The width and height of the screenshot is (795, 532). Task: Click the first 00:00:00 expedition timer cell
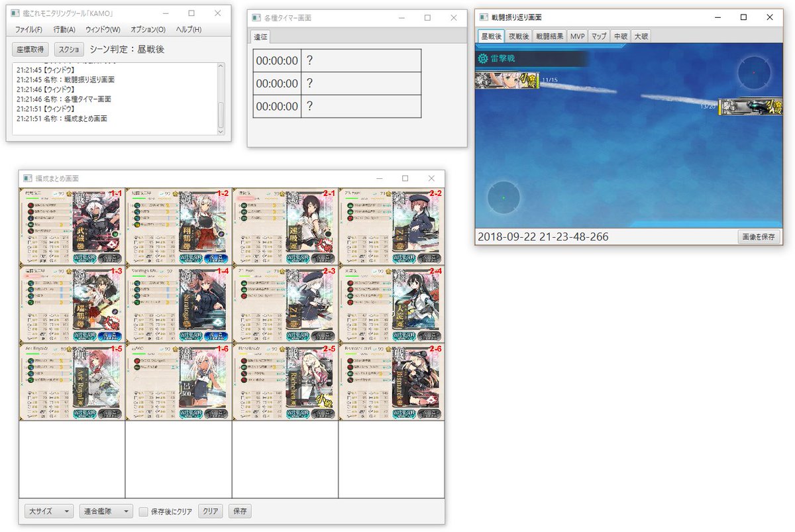277,61
